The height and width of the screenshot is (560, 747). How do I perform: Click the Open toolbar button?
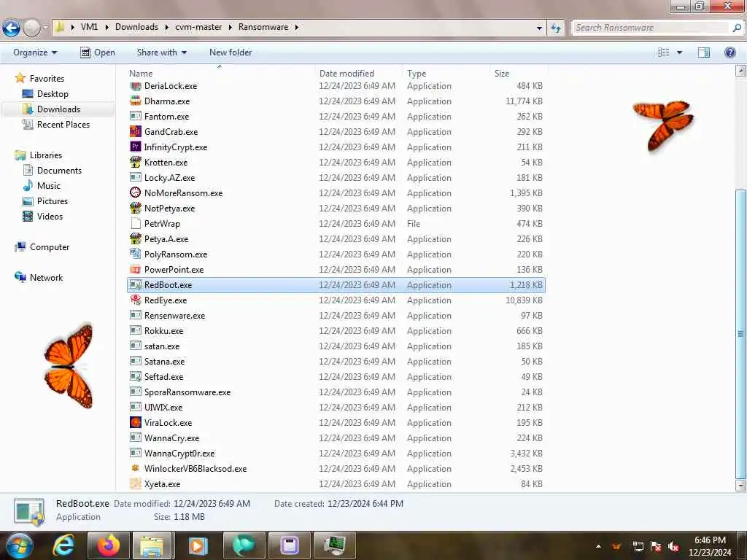98,52
